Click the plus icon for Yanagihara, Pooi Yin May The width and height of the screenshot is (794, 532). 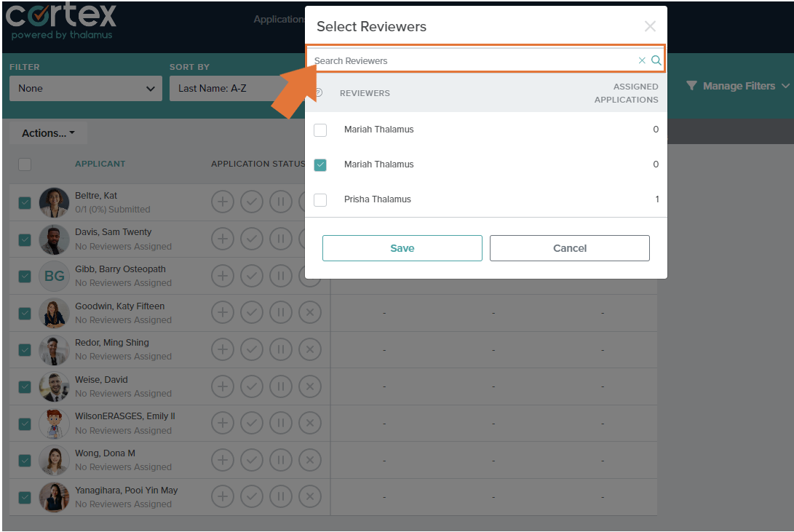click(223, 496)
